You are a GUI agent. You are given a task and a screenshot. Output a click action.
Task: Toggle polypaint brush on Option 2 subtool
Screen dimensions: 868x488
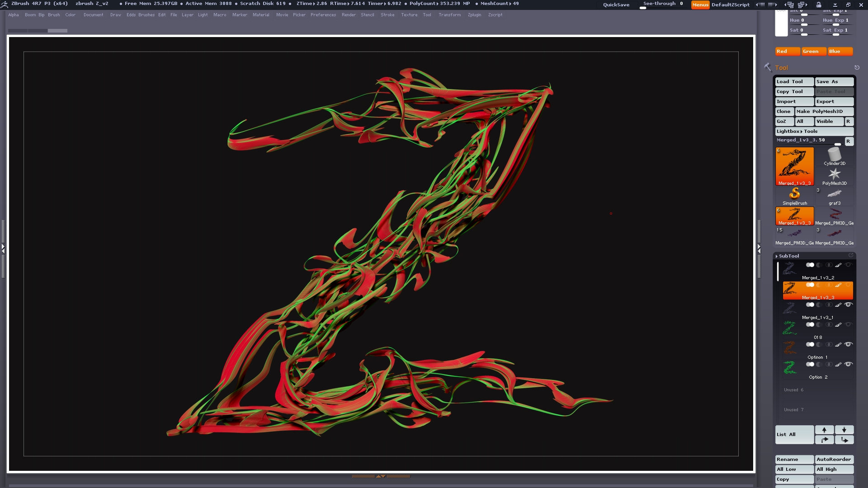[838, 364]
